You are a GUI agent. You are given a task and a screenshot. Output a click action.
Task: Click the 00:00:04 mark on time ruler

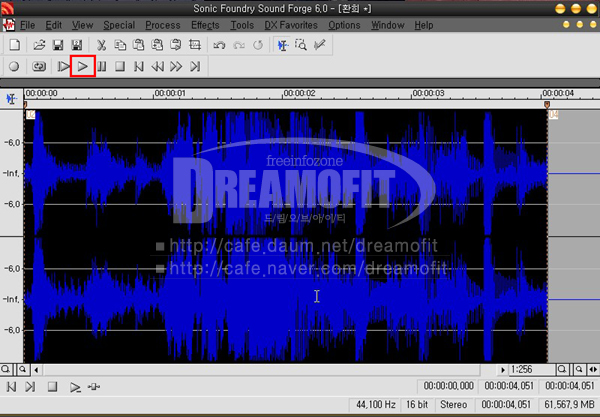pyautogui.click(x=558, y=93)
